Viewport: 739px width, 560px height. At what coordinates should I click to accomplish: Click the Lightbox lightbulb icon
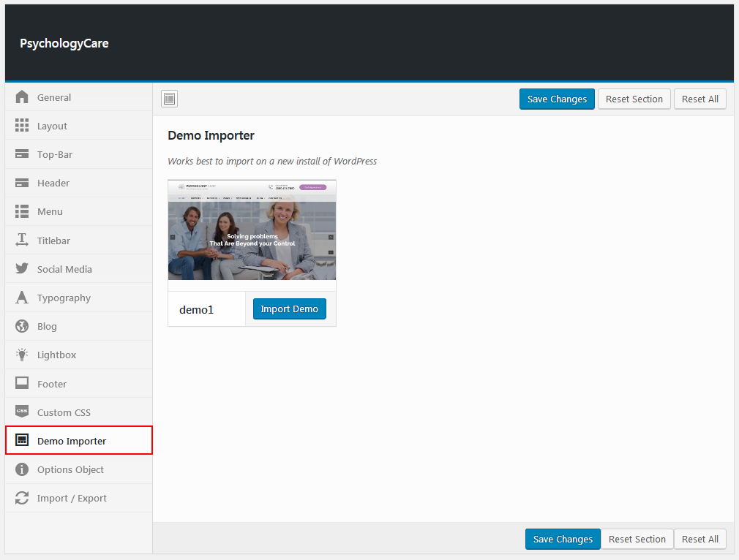(x=22, y=355)
